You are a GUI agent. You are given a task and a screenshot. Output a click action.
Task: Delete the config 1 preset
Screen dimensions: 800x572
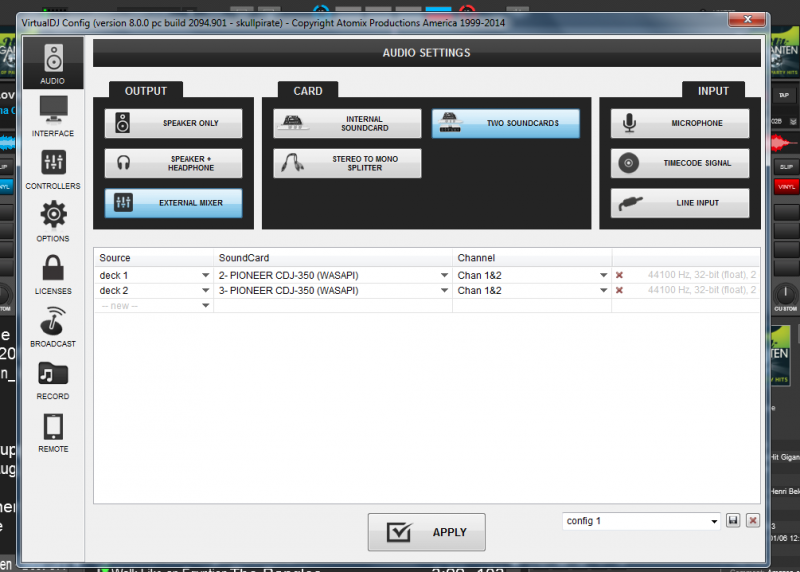[753, 520]
